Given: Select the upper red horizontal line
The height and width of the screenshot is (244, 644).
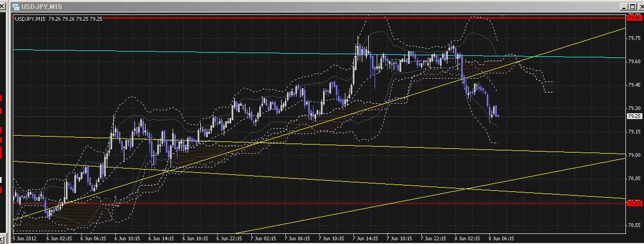Looking at the screenshot, I should click(x=319, y=18).
